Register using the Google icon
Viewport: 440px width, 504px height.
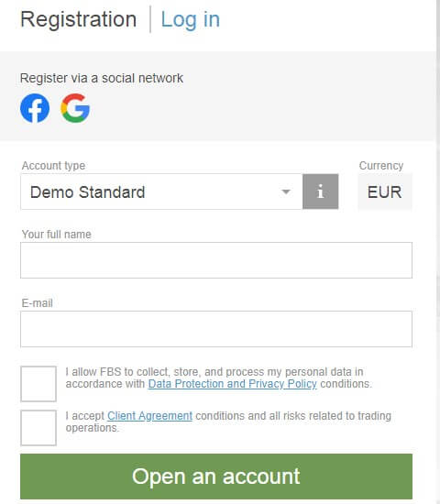(x=75, y=108)
